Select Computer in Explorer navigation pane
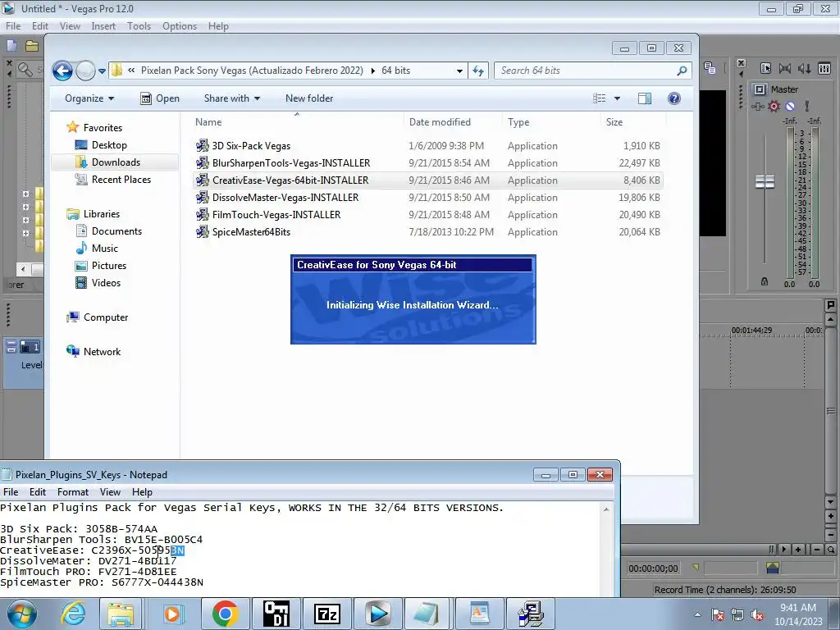840x630 pixels. (106, 317)
